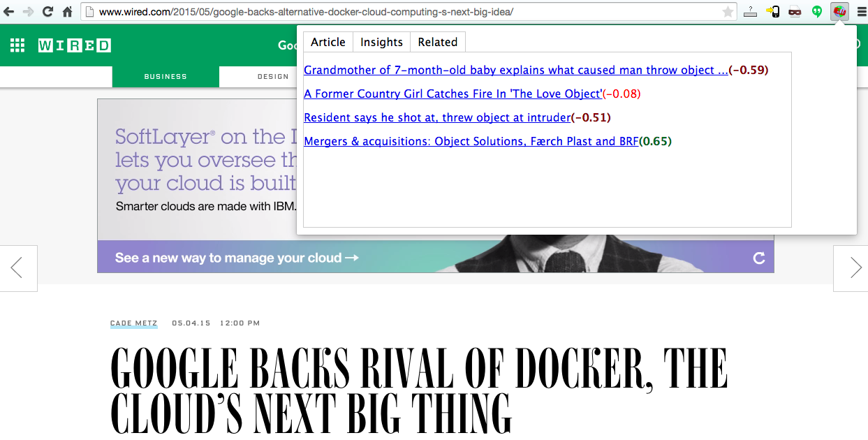Click the send-to-phone extension icon
868x440 pixels.
[x=773, y=12]
